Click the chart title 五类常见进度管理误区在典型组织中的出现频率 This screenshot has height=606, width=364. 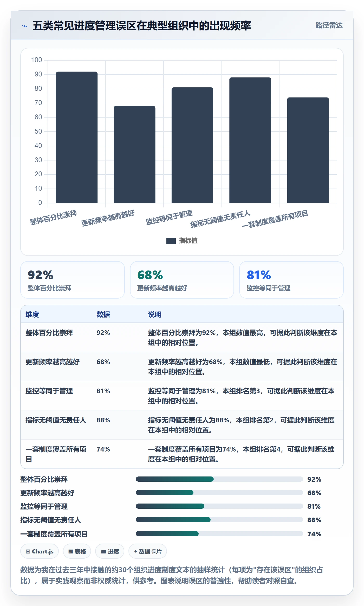point(142,26)
